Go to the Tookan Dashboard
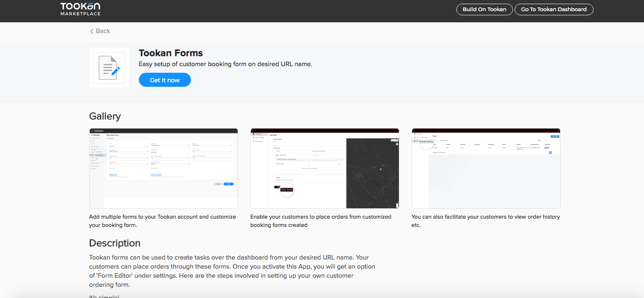 click(554, 10)
